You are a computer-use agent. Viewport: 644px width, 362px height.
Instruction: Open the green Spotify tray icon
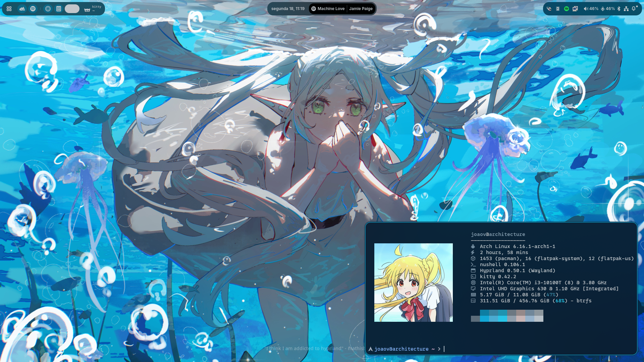[x=567, y=9]
